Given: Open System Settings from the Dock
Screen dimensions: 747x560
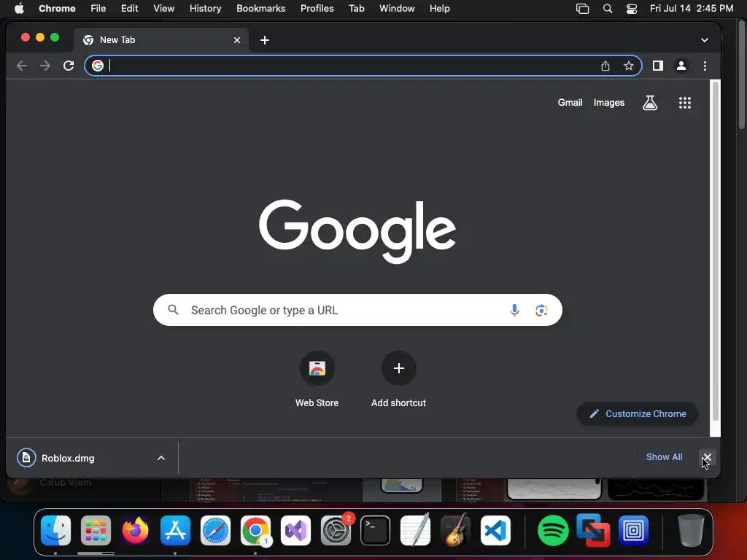Looking at the screenshot, I should [x=336, y=531].
